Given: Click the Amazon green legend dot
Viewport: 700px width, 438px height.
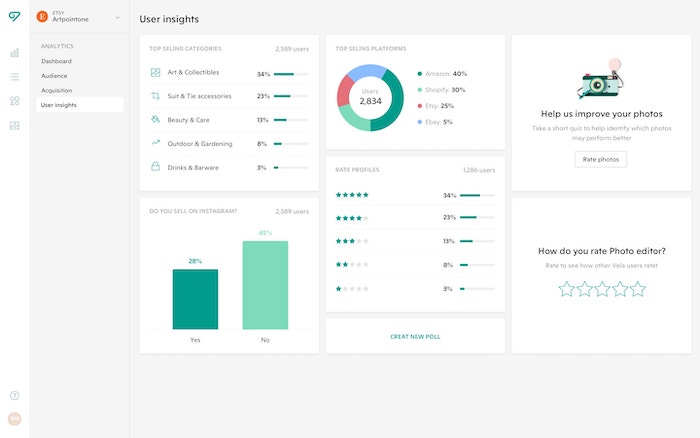Looking at the screenshot, I should pos(420,74).
